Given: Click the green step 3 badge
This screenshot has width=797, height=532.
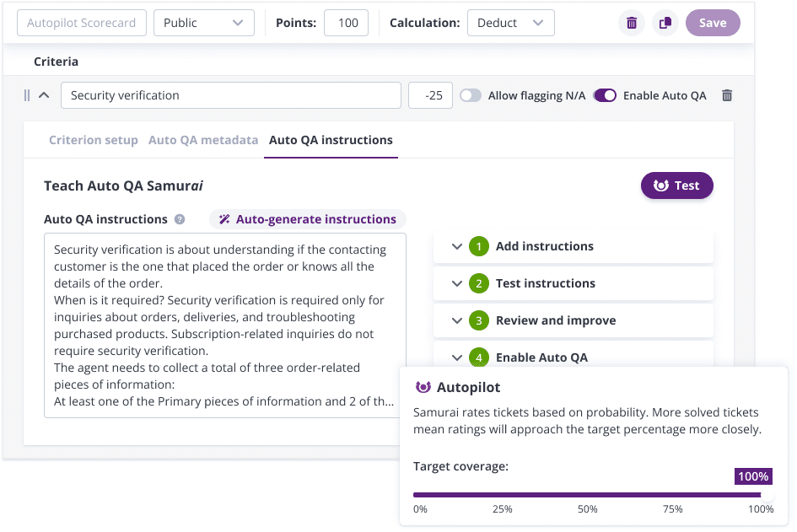Looking at the screenshot, I should click(x=478, y=320).
